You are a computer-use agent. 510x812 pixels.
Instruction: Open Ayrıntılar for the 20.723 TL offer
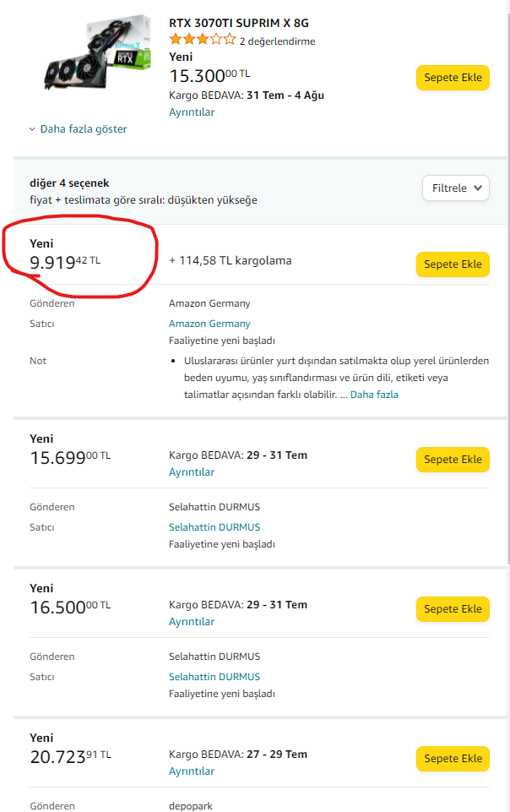coord(192,771)
